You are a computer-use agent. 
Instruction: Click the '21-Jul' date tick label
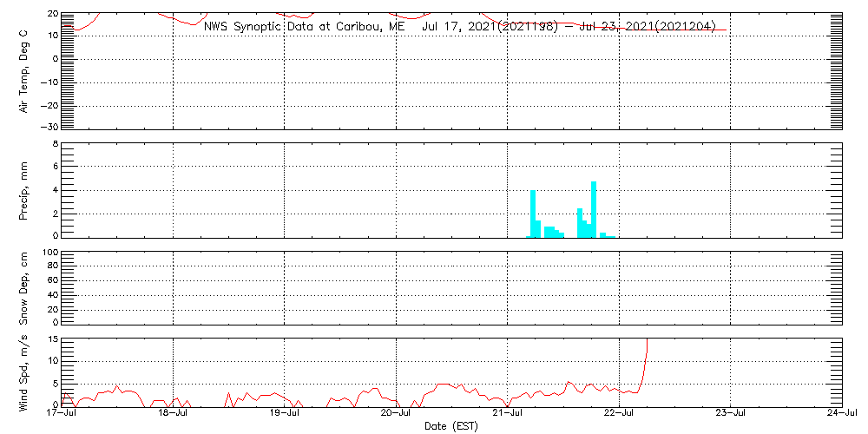[x=508, y=413]
